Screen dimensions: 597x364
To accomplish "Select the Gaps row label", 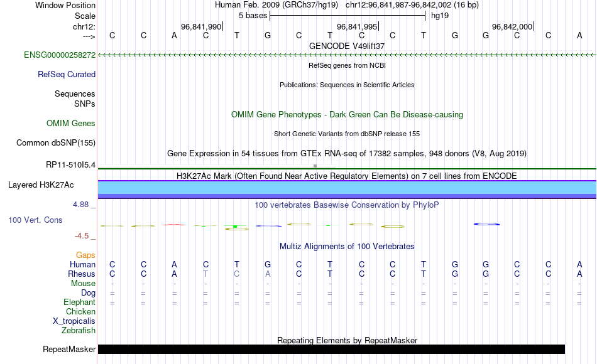I will click(x=85, y=255).
